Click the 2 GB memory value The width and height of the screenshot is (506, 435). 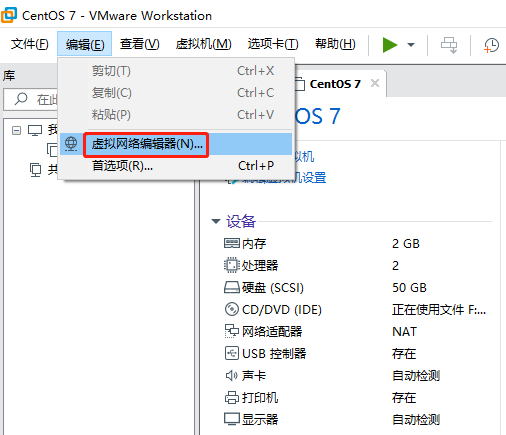[x=406, y=244]
